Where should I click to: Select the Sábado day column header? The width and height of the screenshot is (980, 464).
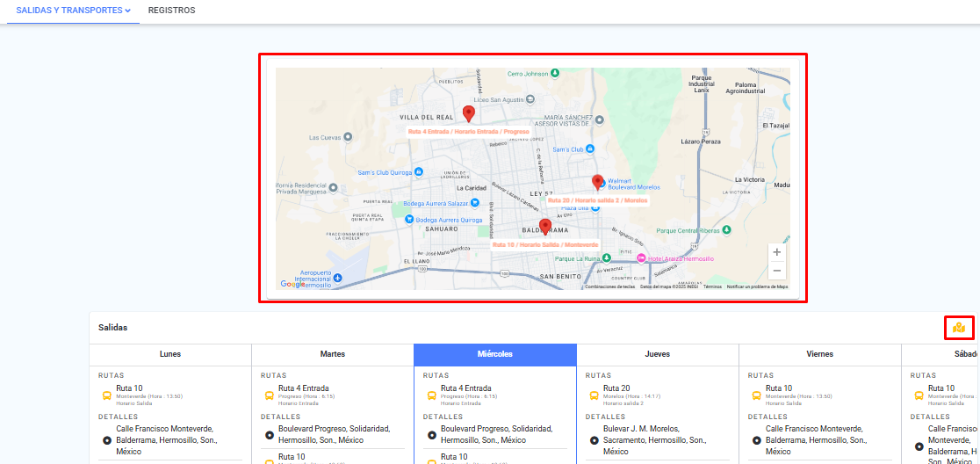tap(940, 354)
